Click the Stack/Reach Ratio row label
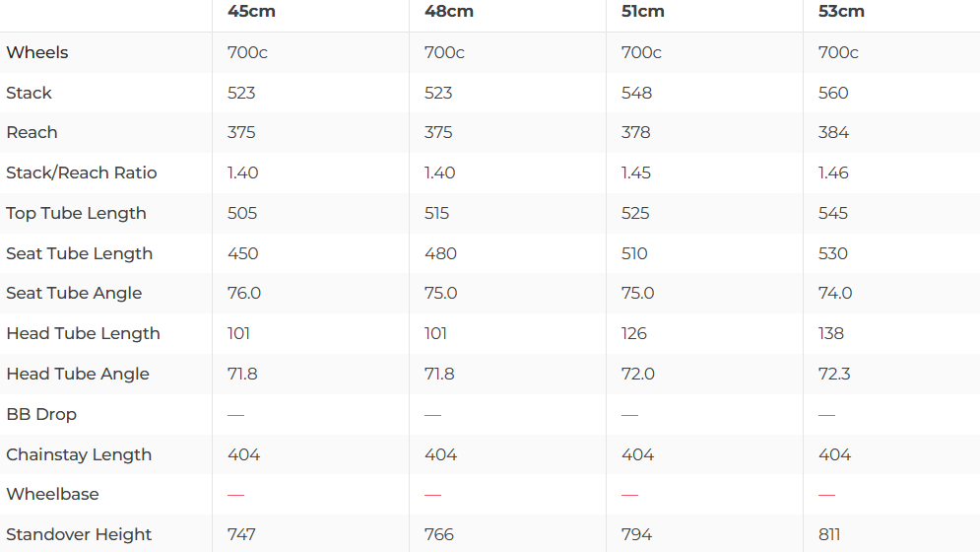 point(82,172)
